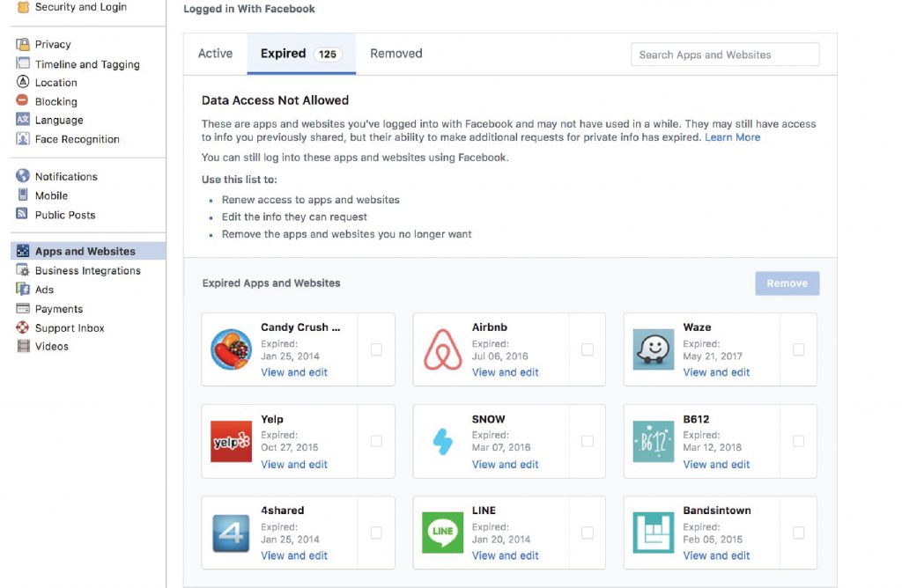Viewport: 902px width, 588px height.
Task: Select the Waze checkbox
Action: pyautogui.click(x=798, y=349)
